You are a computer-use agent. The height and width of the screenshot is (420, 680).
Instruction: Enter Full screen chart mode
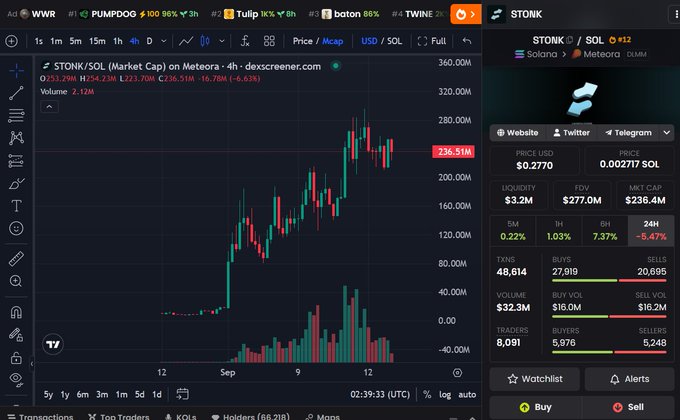click(x=432, y=41)
